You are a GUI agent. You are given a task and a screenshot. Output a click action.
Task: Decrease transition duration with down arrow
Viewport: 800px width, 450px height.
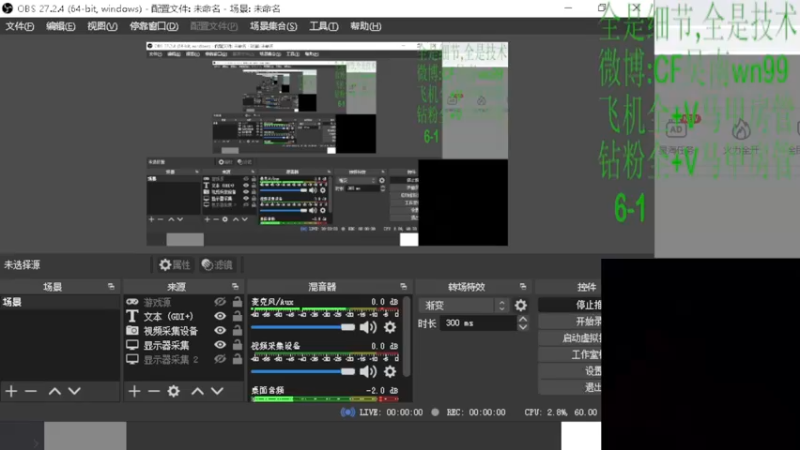(x=523, y=327)
